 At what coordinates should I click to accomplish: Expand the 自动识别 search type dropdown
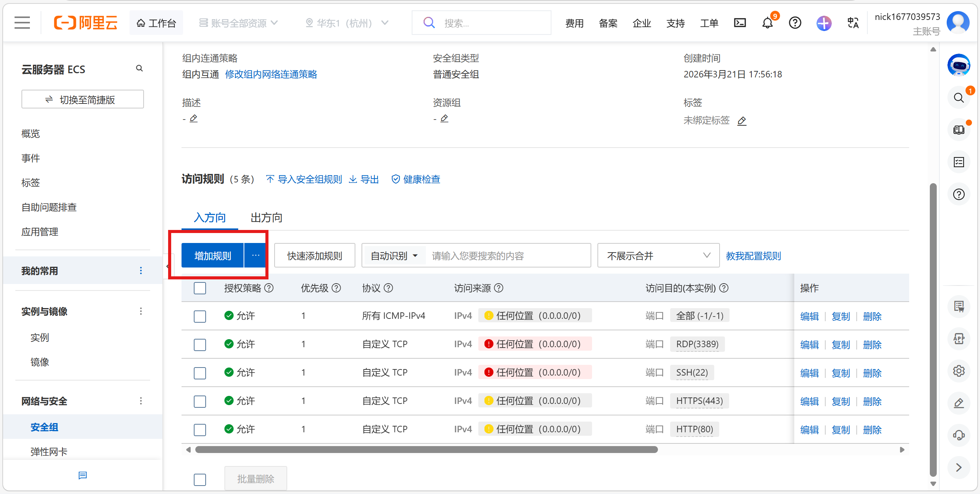coord(394,256)
